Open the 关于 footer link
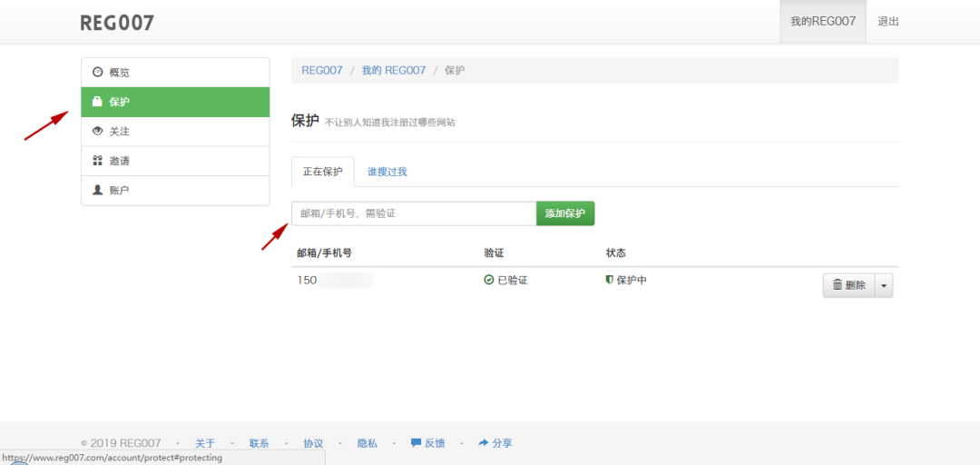This screenshot has width=980, height=465. click(205, 443)
